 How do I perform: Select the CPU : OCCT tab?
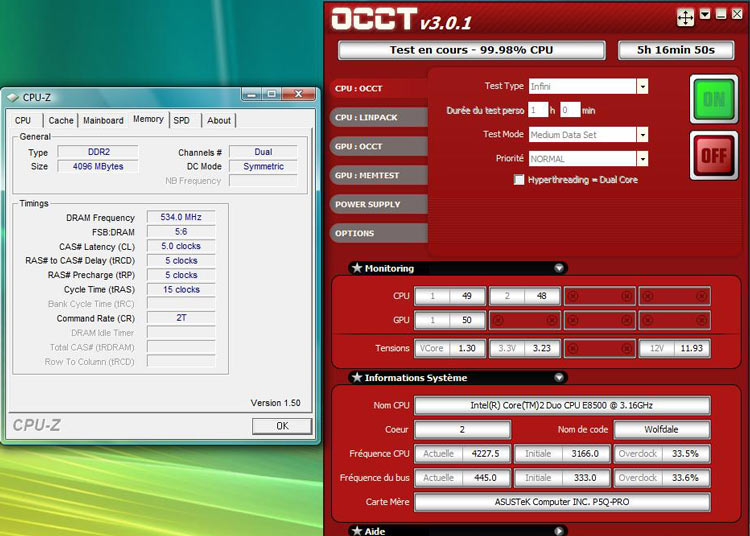pyautogui.click(x=378, y=88)
